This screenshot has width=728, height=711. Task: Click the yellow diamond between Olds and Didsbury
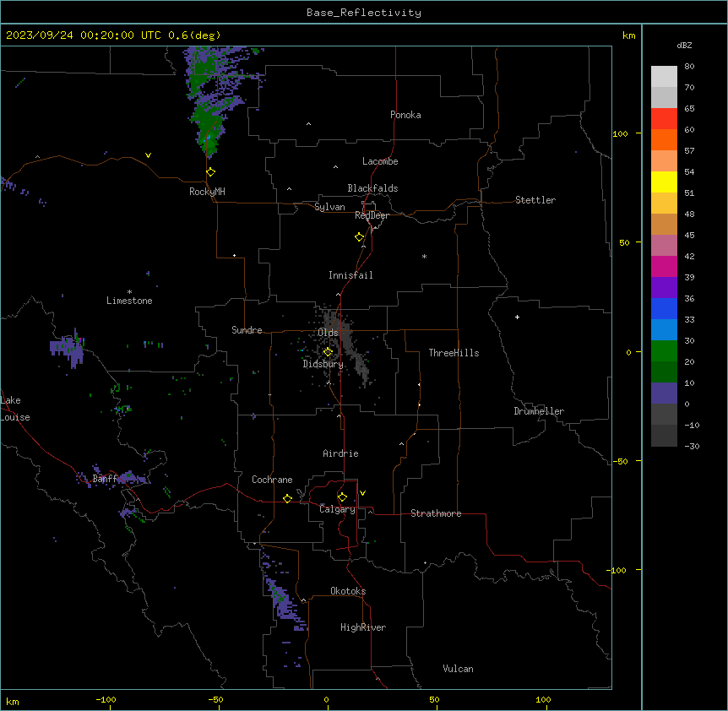pyautogui.click(x=328, y=352)
